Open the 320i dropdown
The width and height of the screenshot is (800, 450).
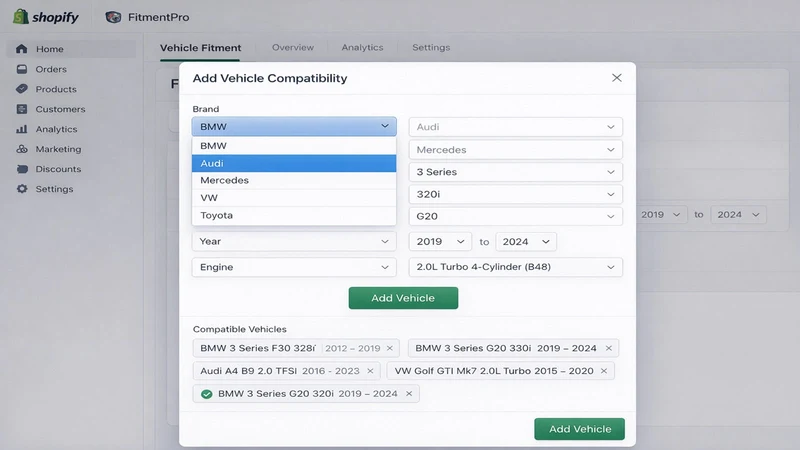point(515,194)
